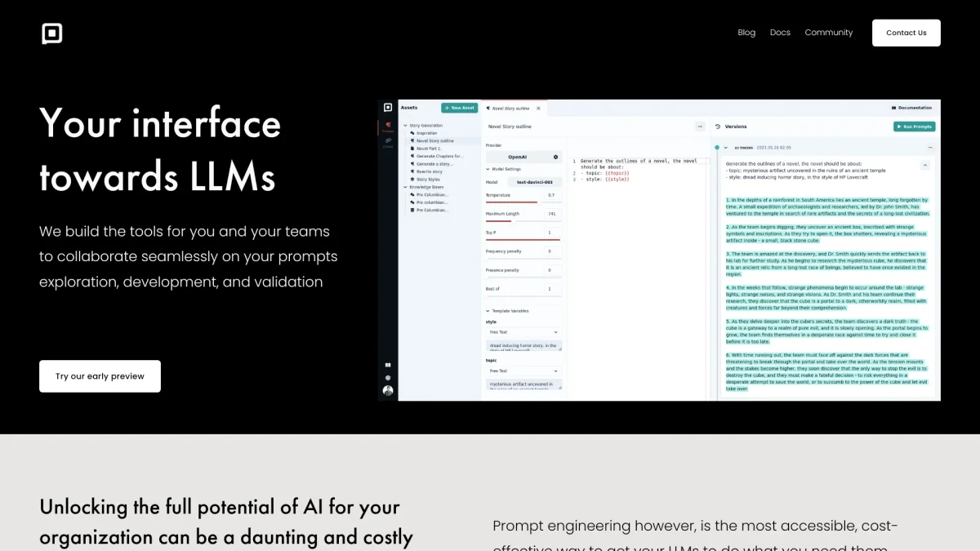Open the three-dot menu beside Novel Story outline
This screenshot has width=980, height=551.
[x=699, y=127]
